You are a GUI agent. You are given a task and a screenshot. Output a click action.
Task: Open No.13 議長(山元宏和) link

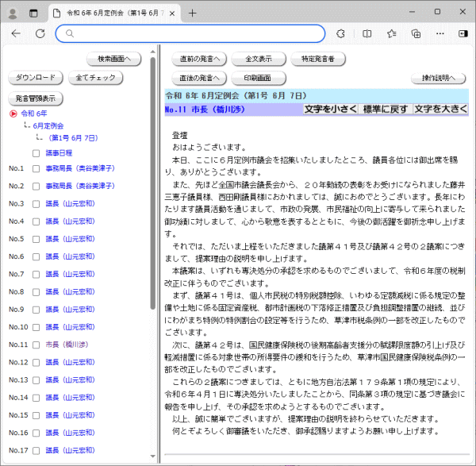click(x=70, y=379)
